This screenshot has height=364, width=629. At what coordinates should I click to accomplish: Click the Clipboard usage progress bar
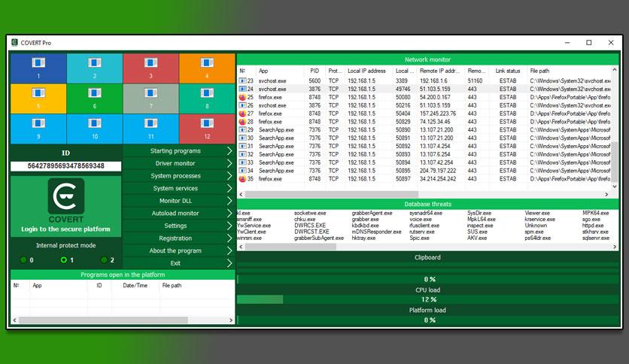[x=427, y=279]
